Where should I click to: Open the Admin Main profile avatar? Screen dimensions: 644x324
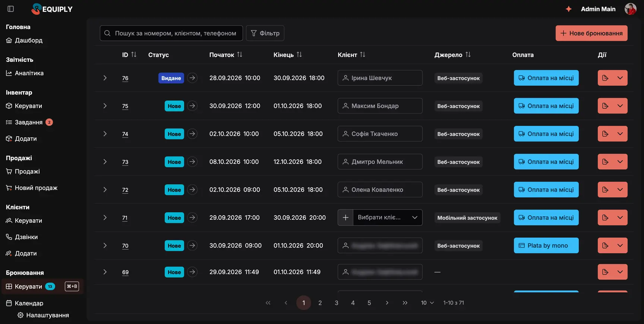(630, 9)
